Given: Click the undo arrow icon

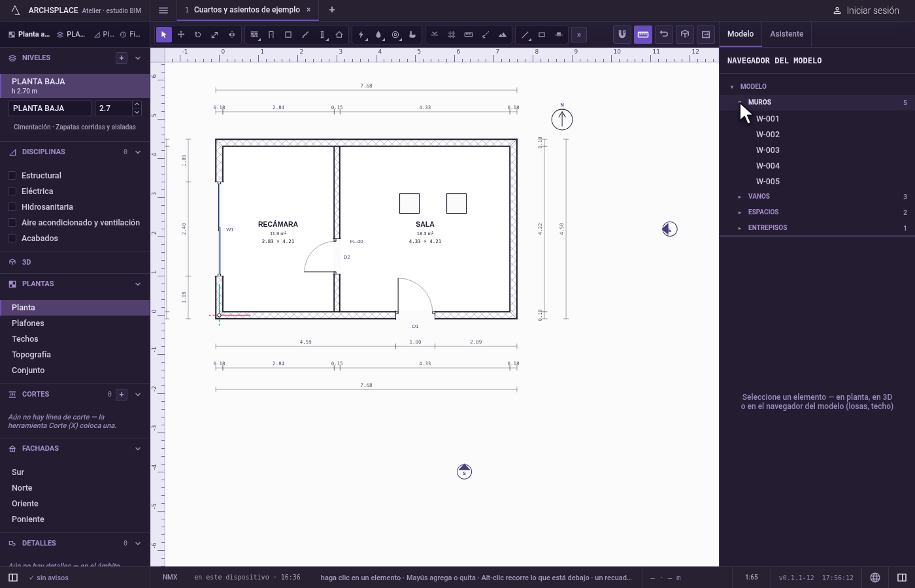Looking at the screenshot, I should coord(664,34).
